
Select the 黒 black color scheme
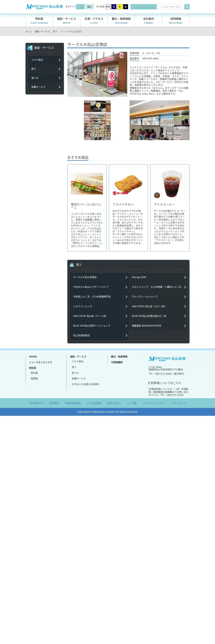(x=125, y=7)
